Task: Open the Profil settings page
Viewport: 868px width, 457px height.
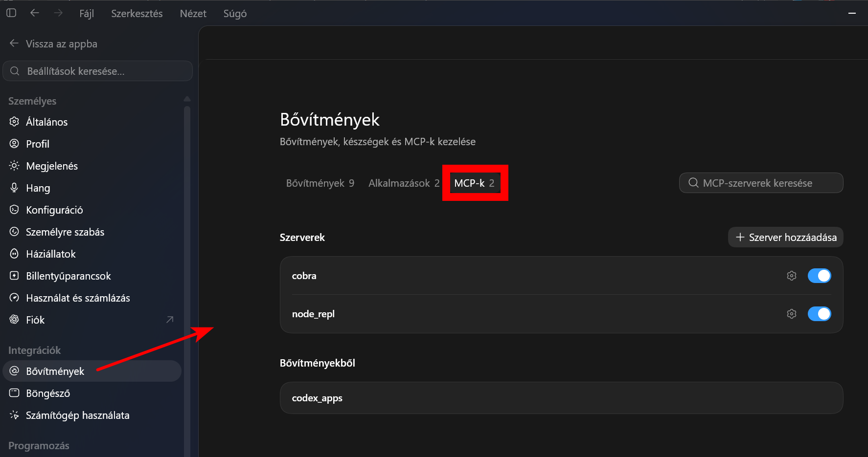Action: [92, 144]
